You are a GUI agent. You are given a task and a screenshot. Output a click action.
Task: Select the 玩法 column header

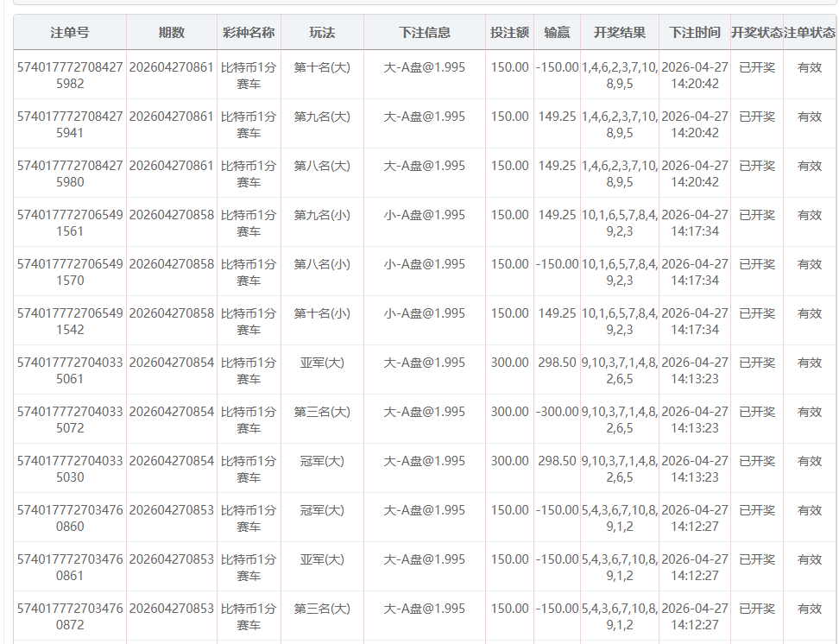click(322, 33)
